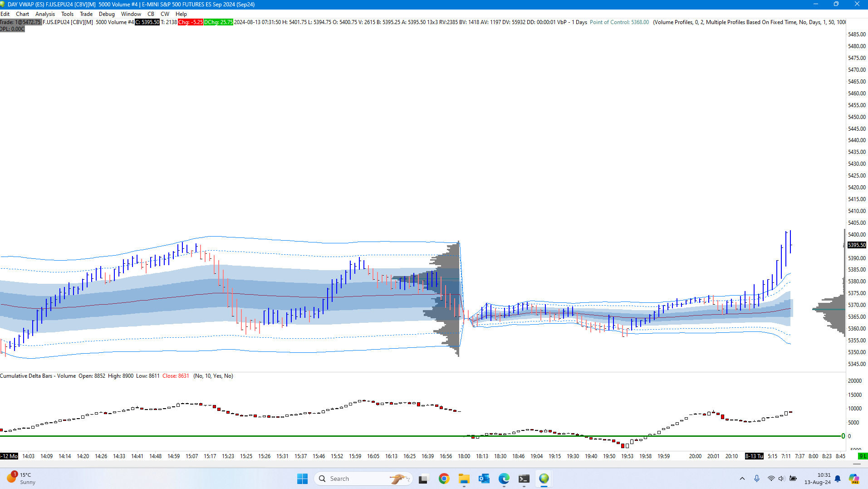Click the green zero line value label
This screenshot has height=489, width=868.
[x=843, y=436]
